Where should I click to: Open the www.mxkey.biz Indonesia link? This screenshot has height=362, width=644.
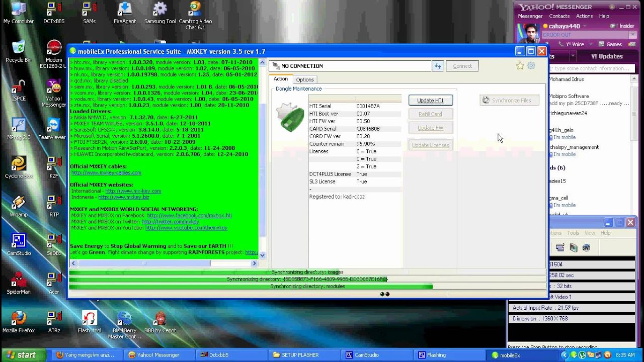point(124,197)
